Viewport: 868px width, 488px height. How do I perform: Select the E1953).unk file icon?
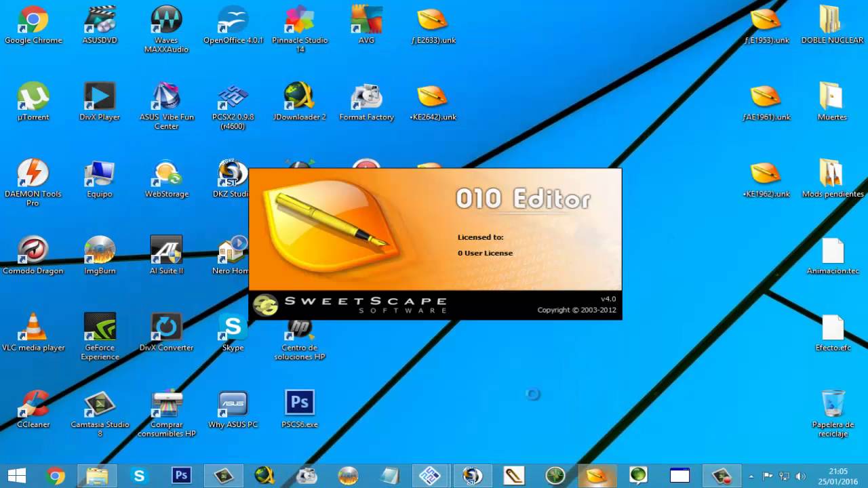pos(766,25)
